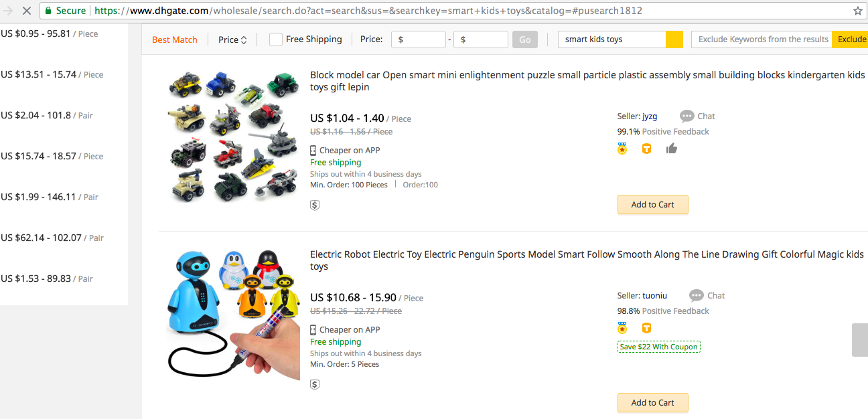Click the thumbs-up icon under jyzg feedback
Image resolution: width=868 pixels, height=419 pixels.
click(672, 149)
